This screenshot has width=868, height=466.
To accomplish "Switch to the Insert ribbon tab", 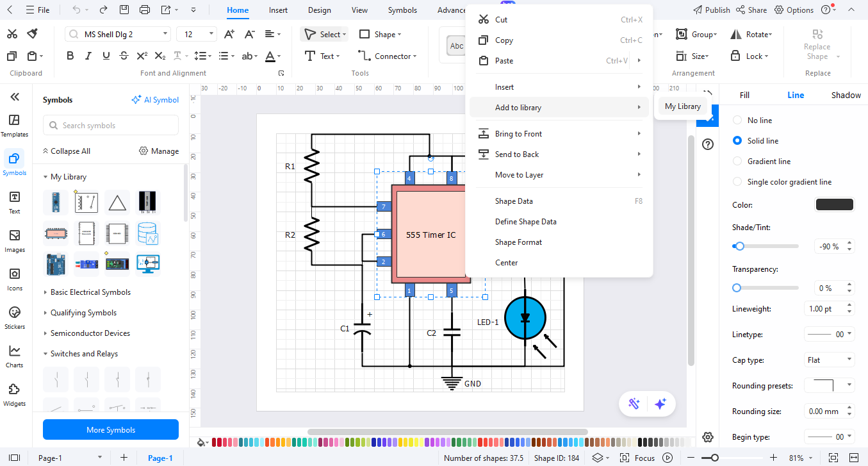I will click(x=278, y=10).
